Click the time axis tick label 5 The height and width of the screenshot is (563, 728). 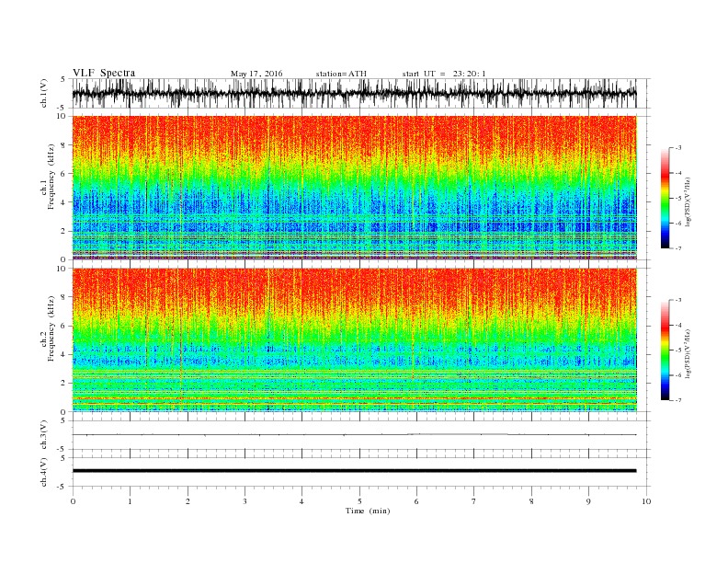[359, 501]
